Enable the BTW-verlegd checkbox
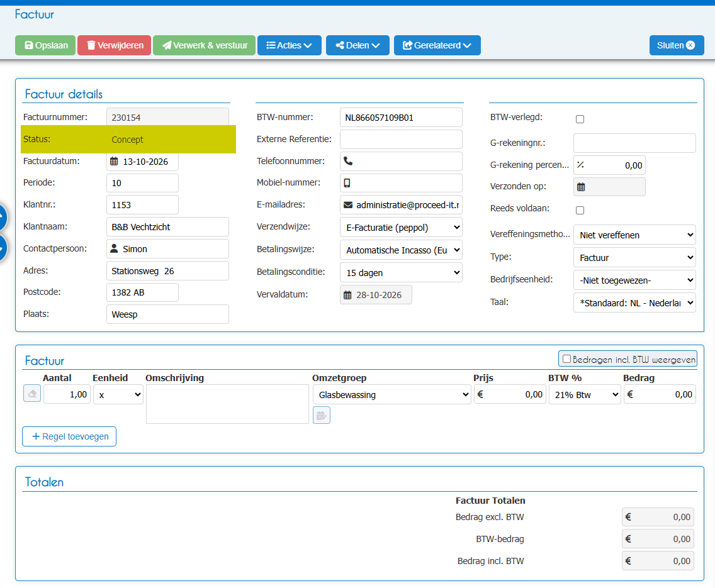The height and width of the screenshot is (588, 715). pos(580,119)
